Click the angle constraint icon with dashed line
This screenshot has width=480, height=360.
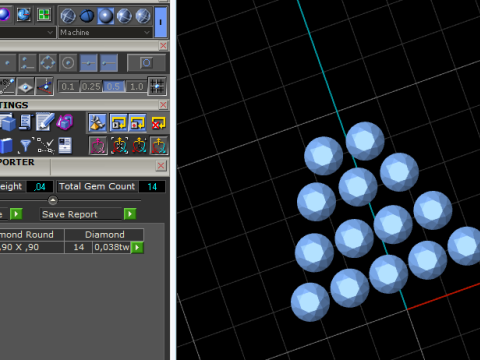click(x=7, y=86)
